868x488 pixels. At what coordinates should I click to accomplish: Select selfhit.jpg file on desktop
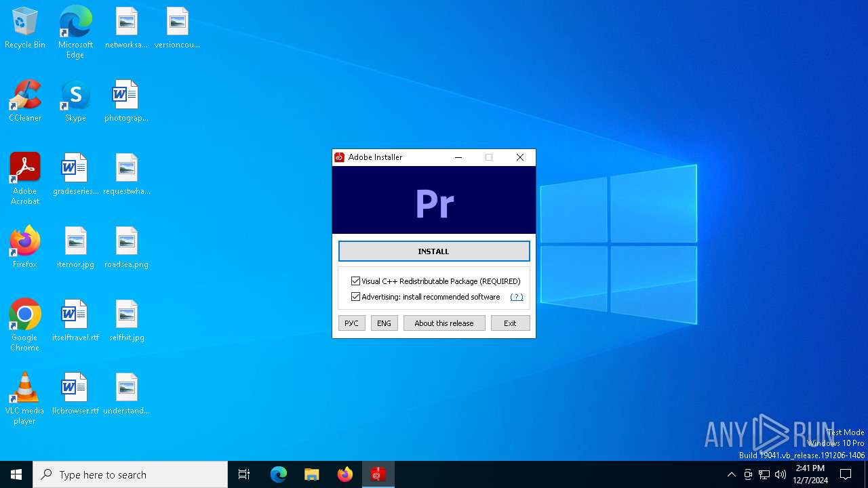click(x=126, y=321)
